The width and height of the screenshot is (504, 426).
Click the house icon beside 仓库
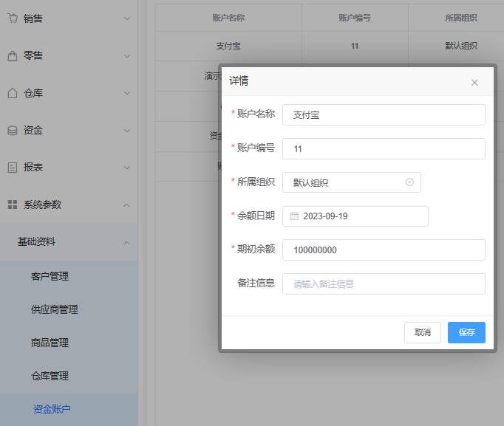(x=13, y=93)
